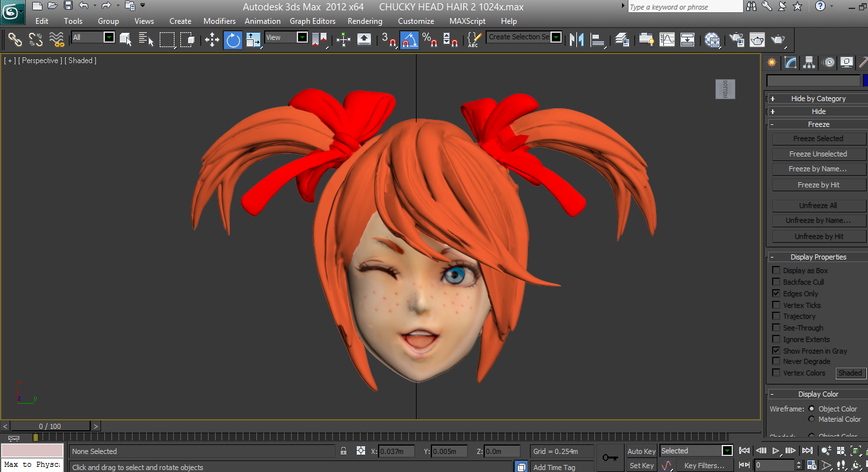This screenshot has width=868, height=472.
Task: Select the Wireframe Material Color radio button
Action: pyautogui.click(x=811, y=419)
